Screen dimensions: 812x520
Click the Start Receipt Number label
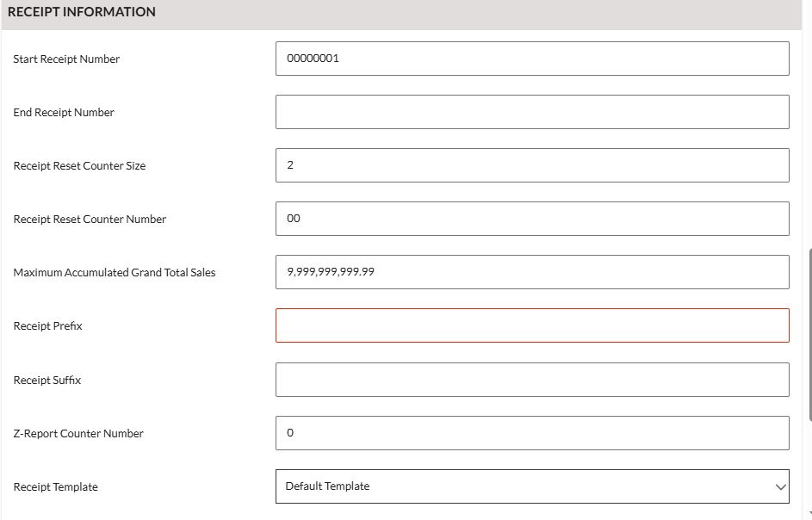66,59
